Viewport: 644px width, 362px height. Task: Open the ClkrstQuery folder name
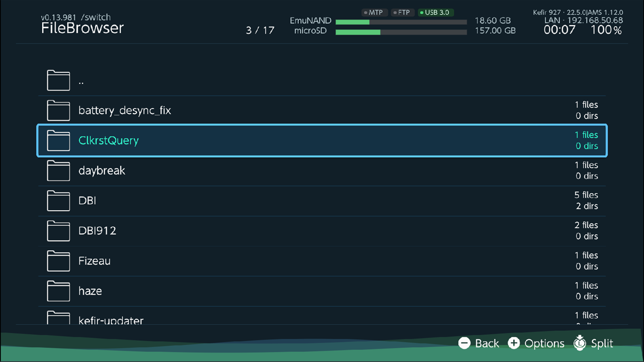(x=109, y=141)
